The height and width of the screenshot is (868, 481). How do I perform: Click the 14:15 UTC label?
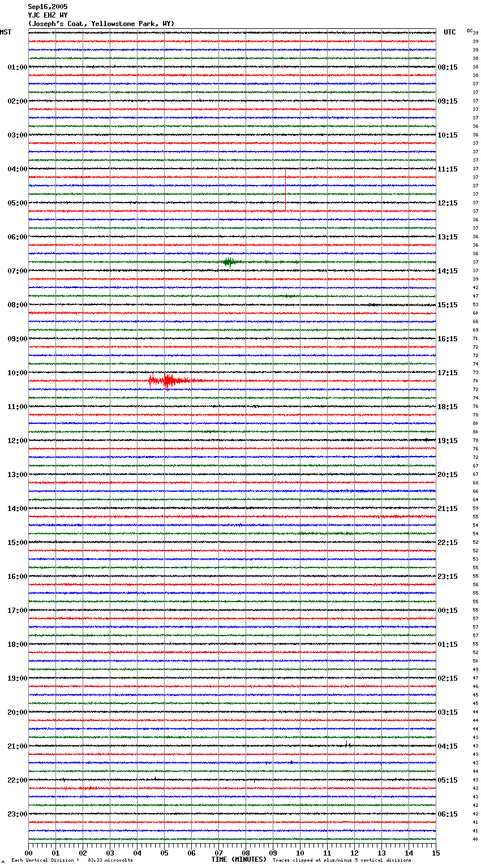448,271
